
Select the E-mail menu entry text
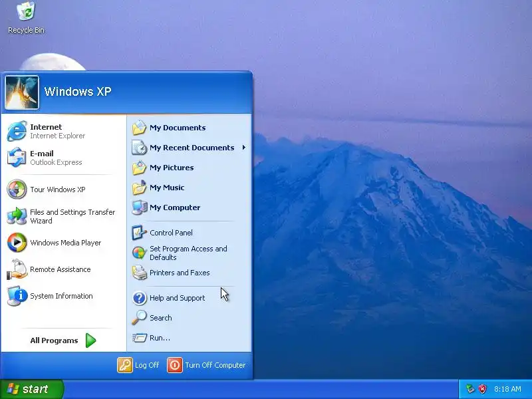pyautogui.click(x=42, y=154)
